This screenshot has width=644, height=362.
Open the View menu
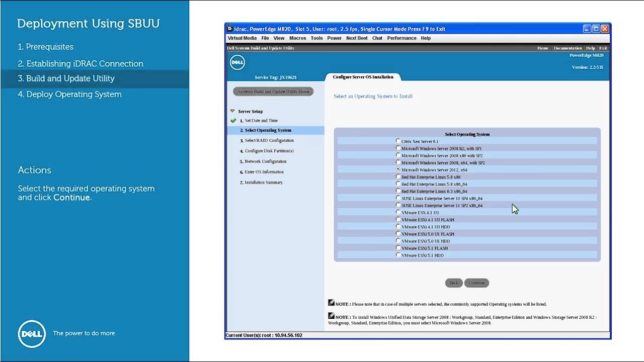pos(279,38)
